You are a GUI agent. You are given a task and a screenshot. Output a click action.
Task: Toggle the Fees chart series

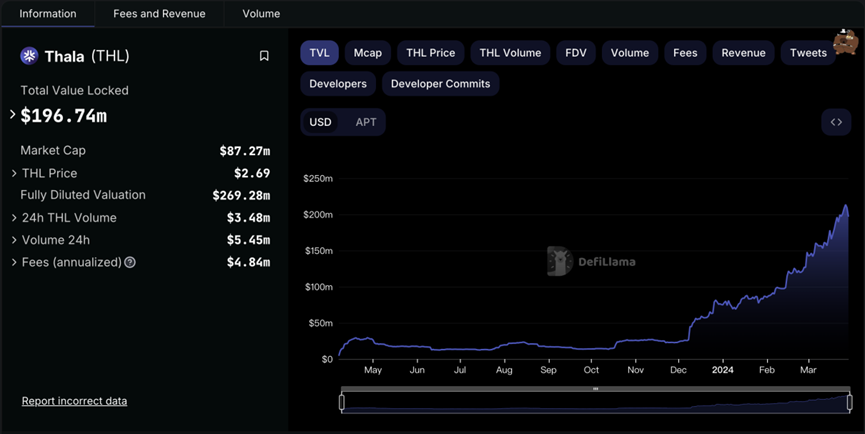(x=685, y=53)
